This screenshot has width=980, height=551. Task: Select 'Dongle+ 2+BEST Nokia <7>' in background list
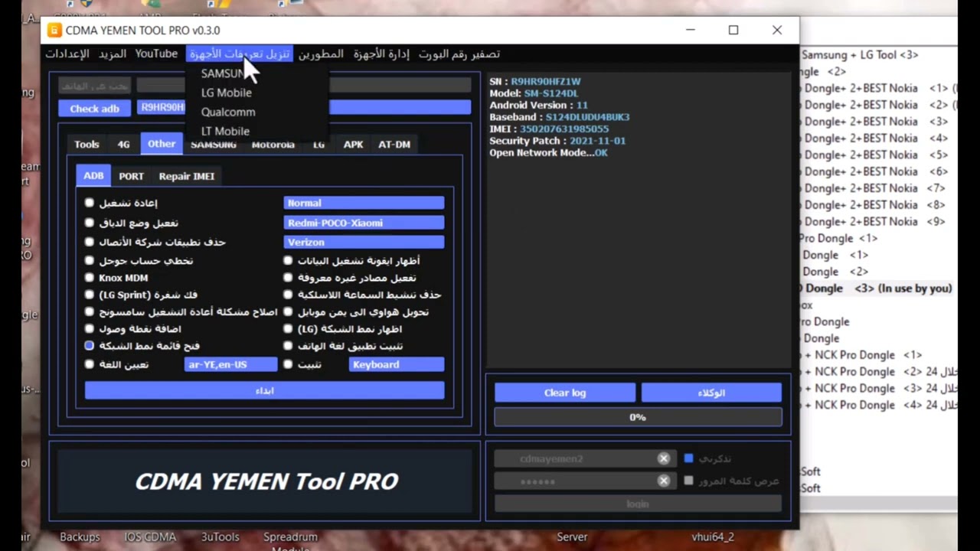(874, 188)
